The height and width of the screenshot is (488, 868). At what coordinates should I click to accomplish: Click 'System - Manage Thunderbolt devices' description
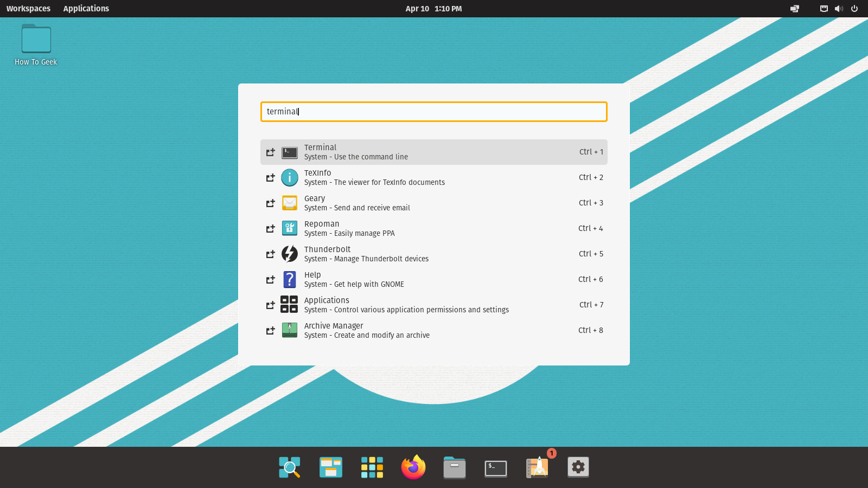(366, 259)
